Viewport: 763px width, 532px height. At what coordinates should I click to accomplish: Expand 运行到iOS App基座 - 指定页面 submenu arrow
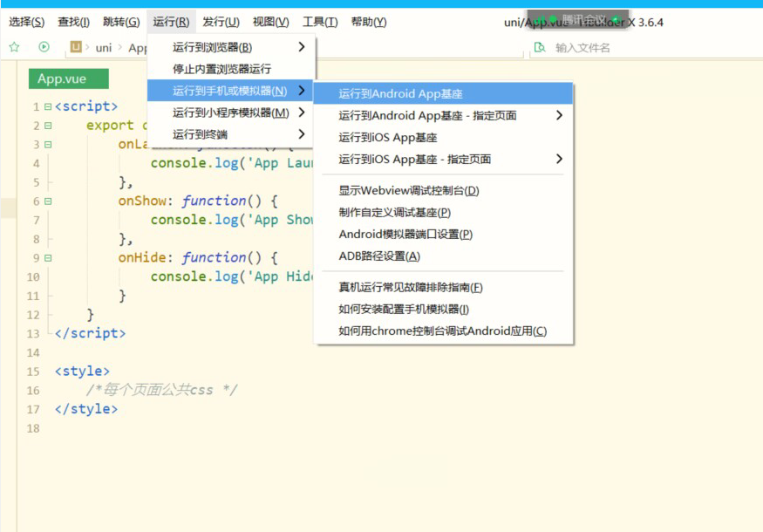559,159
